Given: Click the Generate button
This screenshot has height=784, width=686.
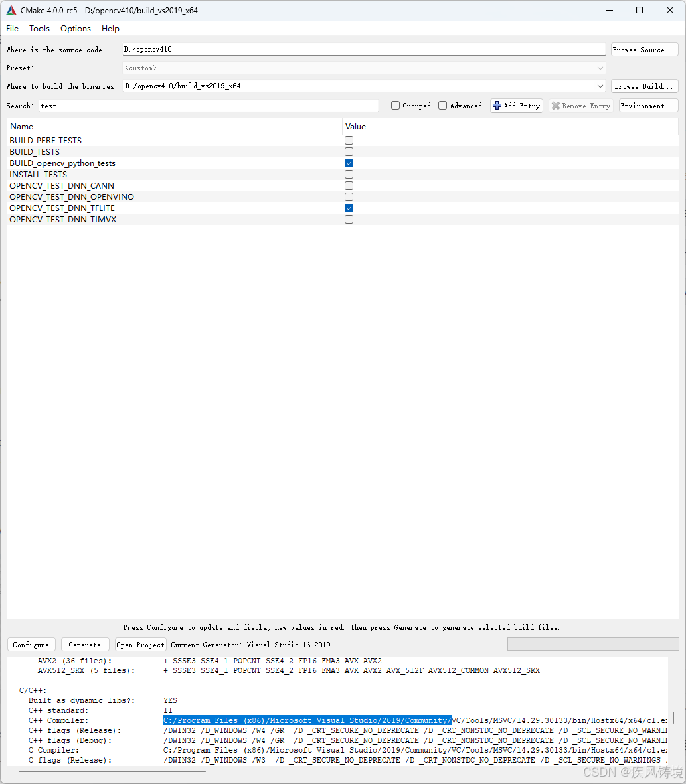Looking at the screenshot, I should [x=84, y=645].
